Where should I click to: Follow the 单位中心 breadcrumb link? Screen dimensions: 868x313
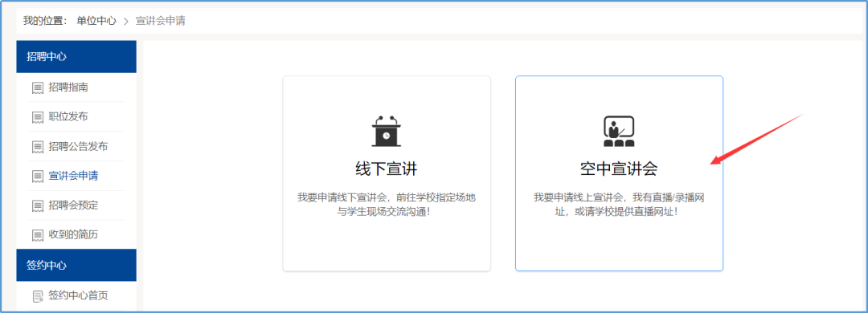(96, 21)
